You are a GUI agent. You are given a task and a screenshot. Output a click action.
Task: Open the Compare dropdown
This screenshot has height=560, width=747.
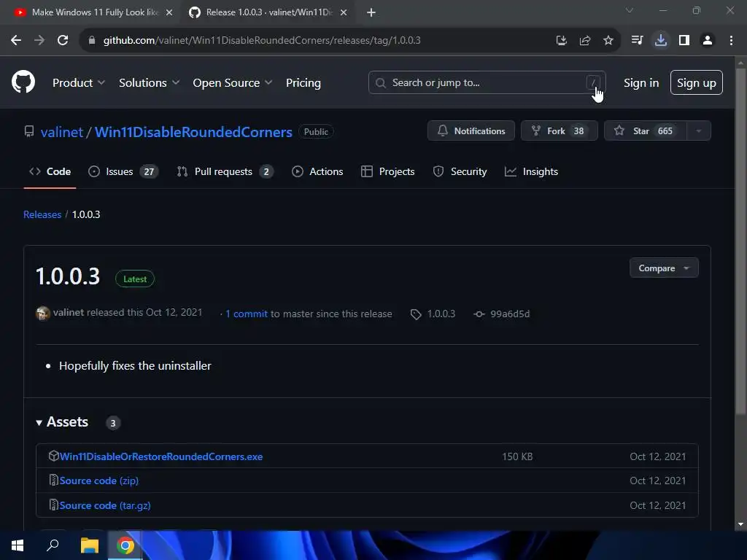[664, 268]
